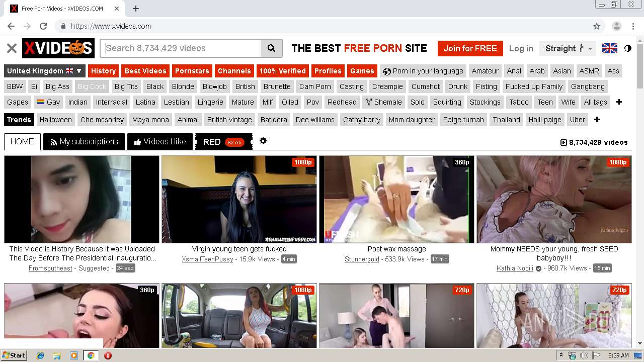Screen dimensions: 644x362
Task: Open the Stunnergold uploader link
Action: pos(362,259)
